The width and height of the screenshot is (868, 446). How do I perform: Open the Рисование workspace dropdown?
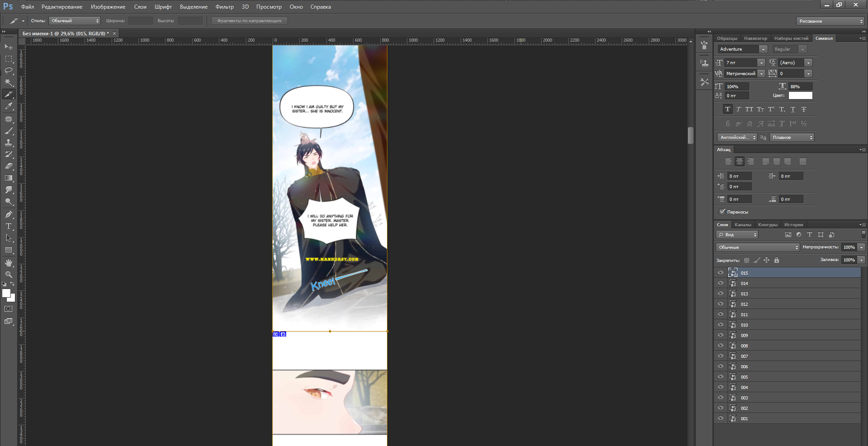830,21
